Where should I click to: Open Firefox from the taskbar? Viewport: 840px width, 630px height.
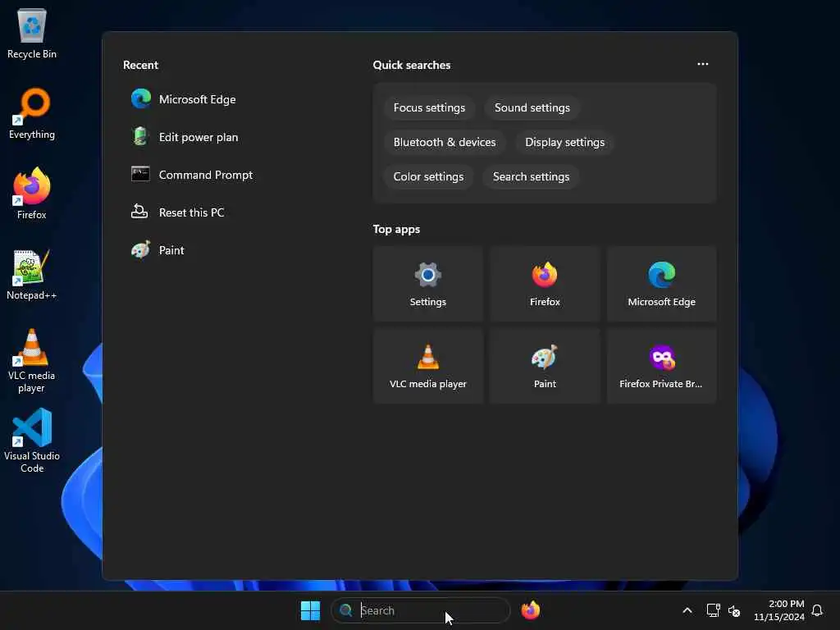pyautogui.click(x=531, y=610)
